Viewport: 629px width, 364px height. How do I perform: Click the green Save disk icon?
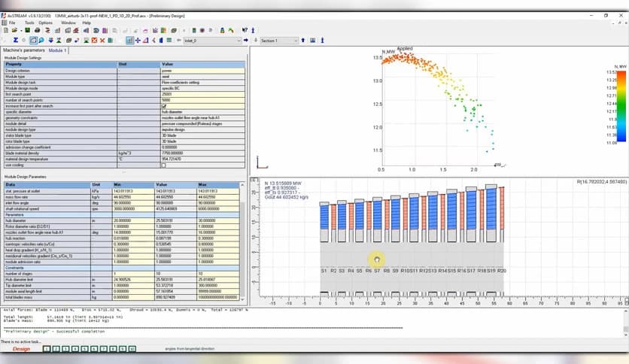click(x=27, y=31)
